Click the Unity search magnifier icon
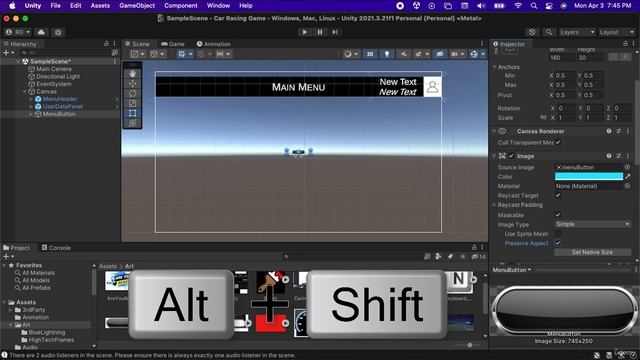The image size is (640, 360). [x=549, y=32]
